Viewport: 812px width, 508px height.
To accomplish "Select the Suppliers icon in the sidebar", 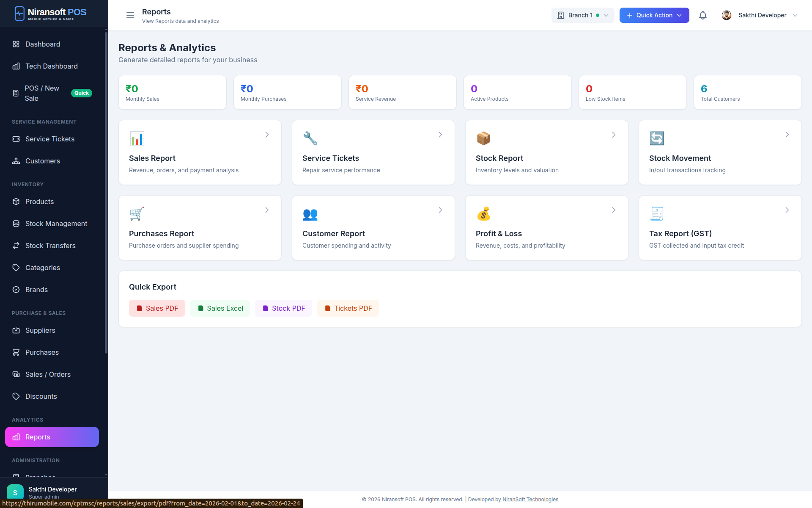I will pyautogui.click(x=16, y=330).
